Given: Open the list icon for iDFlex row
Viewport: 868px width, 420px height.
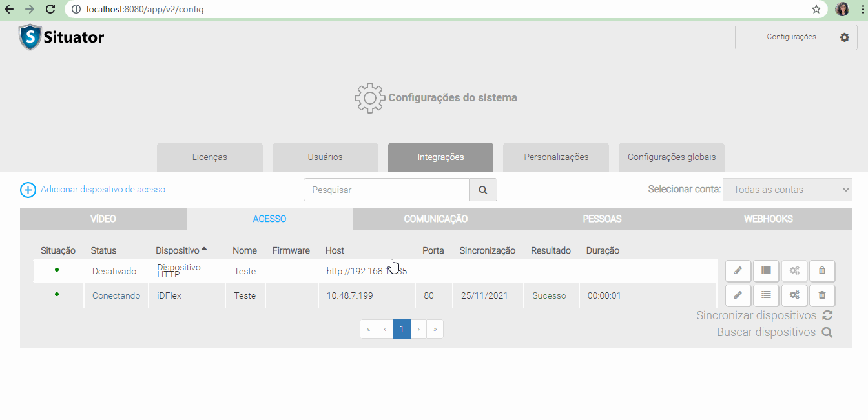Looking at the screenshot, I should coord(765,295).
